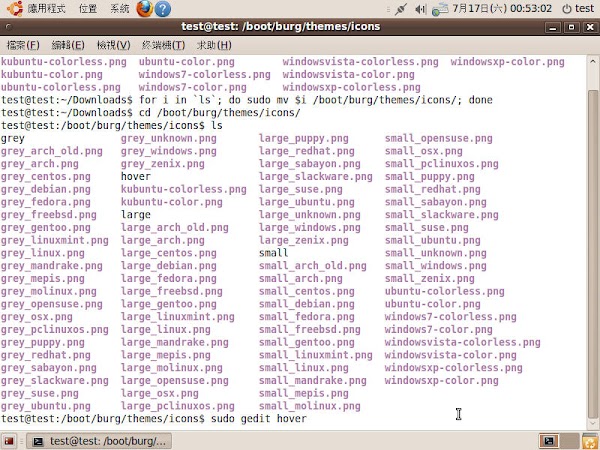Click the 'cd /boot/burg/themes/icons/' command line
600x450 pixels.
(220, 113)
